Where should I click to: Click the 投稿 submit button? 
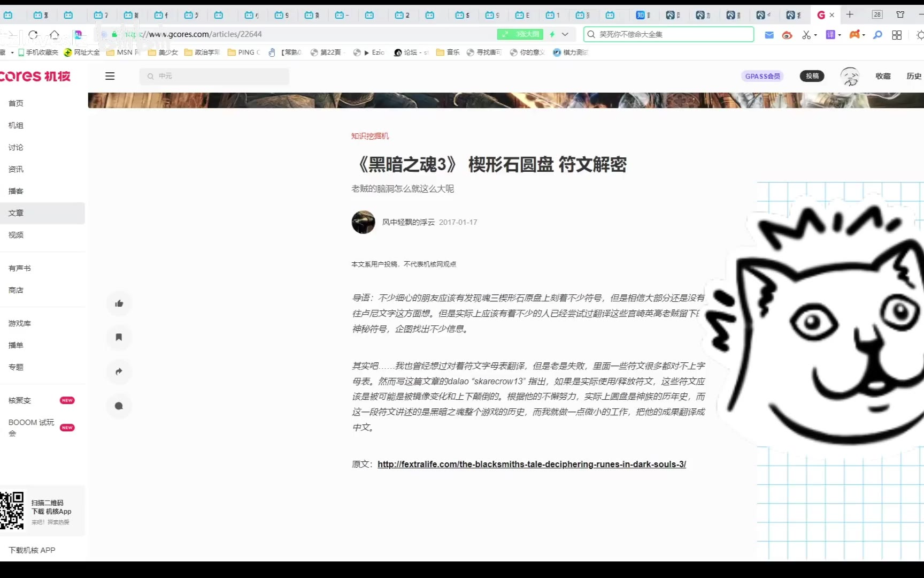point(812,76)
